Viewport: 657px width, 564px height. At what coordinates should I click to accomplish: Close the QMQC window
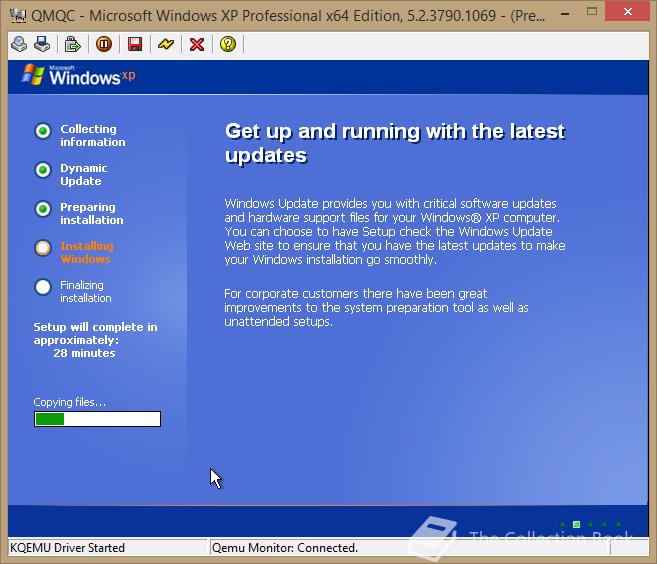(628, 12)
